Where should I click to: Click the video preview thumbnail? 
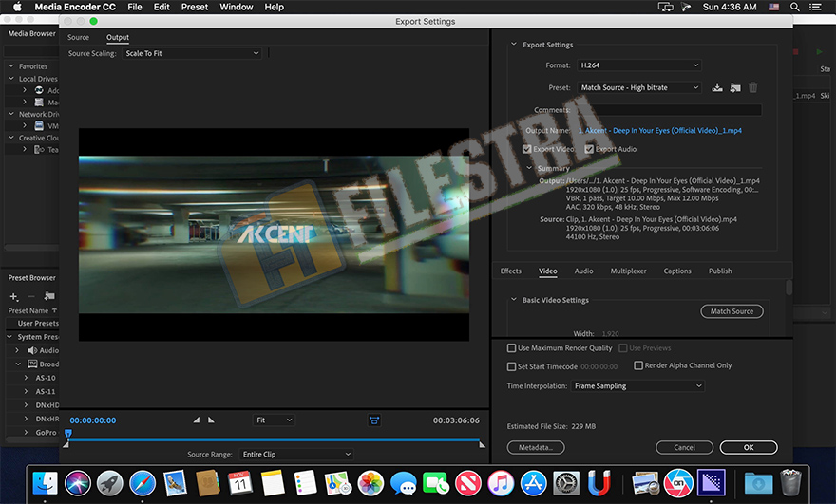coord(274,234)
